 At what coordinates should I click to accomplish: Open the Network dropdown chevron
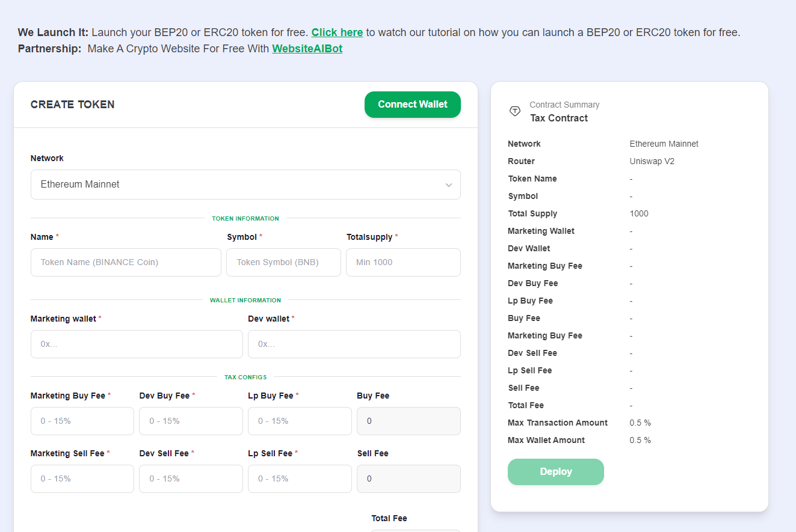[448, 185]
